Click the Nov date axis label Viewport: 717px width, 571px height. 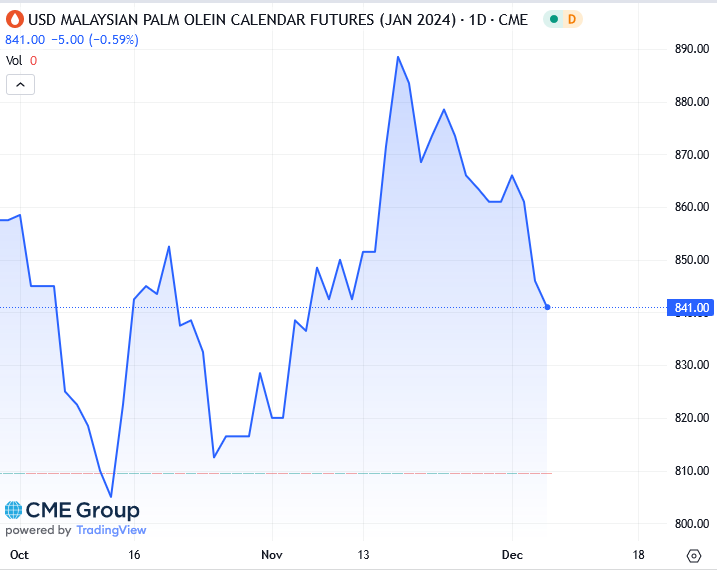271,554
